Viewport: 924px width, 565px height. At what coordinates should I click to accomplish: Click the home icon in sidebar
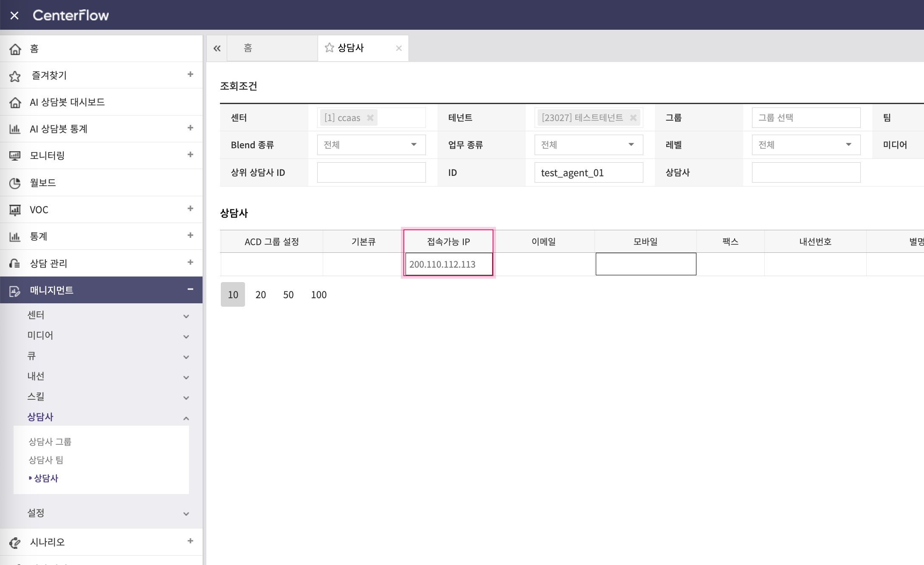15,49
